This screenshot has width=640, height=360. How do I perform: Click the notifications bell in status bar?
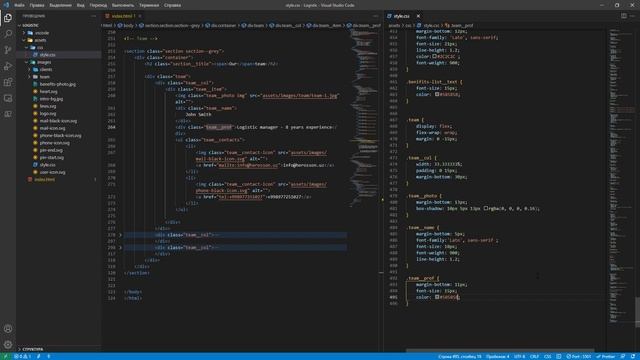coord(633,356)
